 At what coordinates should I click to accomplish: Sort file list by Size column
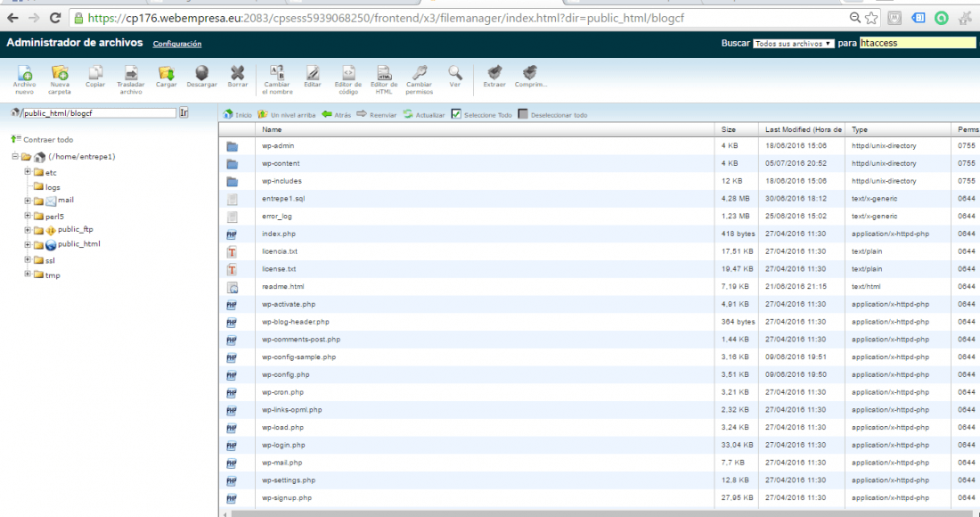(736, 129)
